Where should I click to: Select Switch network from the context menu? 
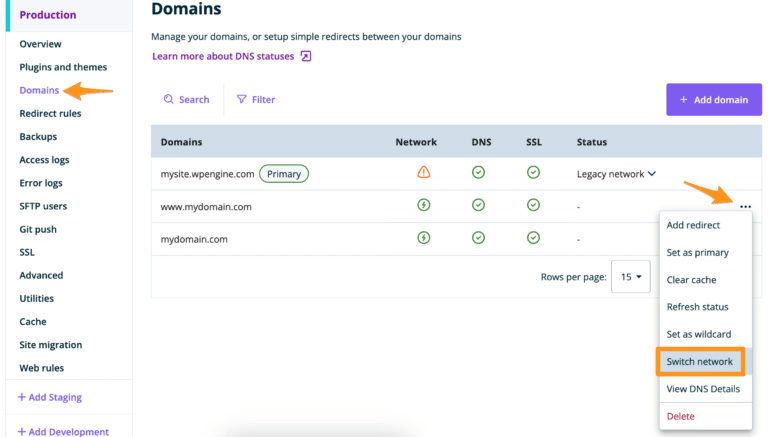coord(700,361)
